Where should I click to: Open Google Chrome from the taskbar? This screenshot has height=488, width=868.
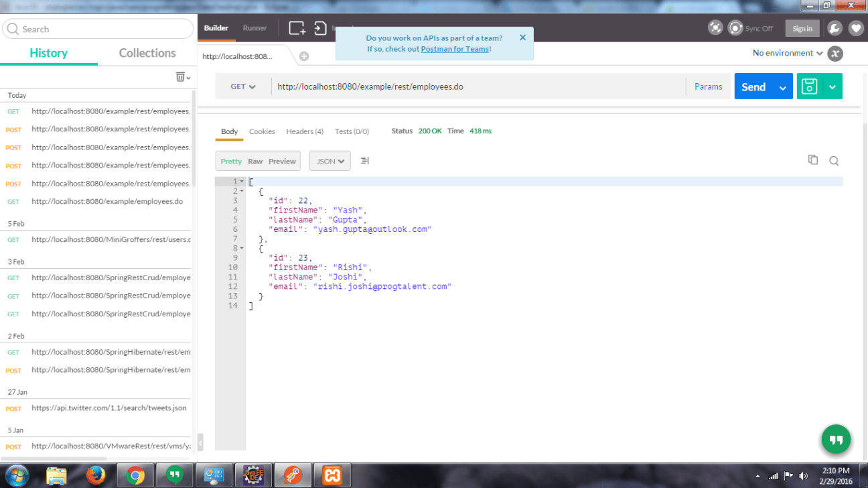click(135, 475)
